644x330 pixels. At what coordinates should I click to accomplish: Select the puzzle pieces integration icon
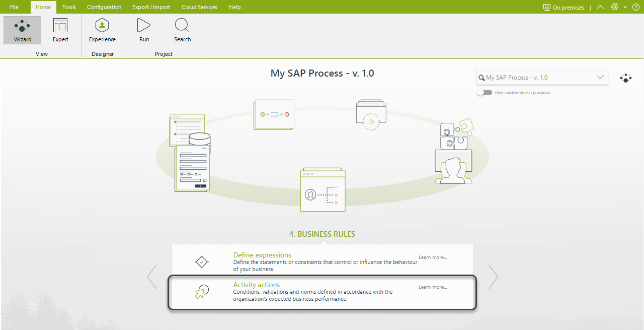coord(457,134)
